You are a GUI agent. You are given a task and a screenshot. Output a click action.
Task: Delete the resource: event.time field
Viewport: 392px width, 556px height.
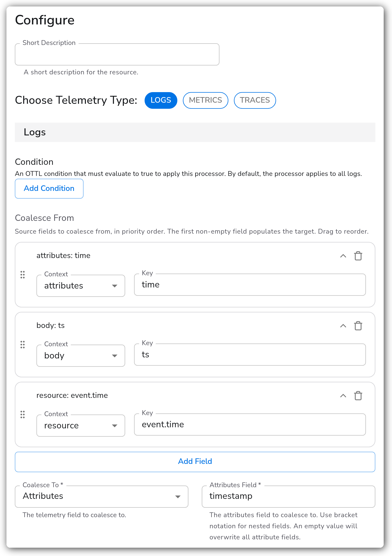(358, 396)
